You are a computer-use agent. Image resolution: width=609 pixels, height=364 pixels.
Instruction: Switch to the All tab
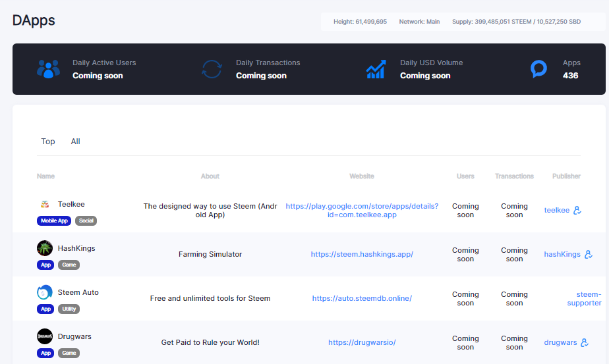75,142
